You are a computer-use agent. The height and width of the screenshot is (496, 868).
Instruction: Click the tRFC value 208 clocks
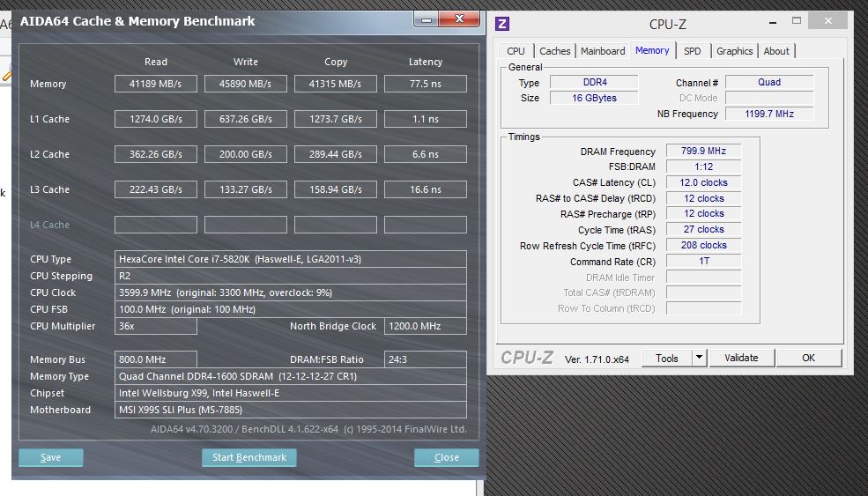(x=703, y=245)
